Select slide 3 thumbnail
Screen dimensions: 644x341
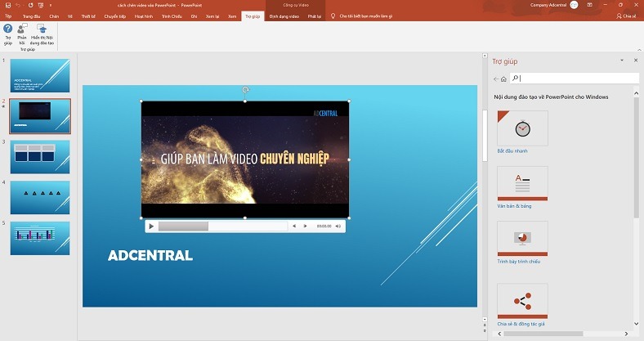tap(40, 157)
